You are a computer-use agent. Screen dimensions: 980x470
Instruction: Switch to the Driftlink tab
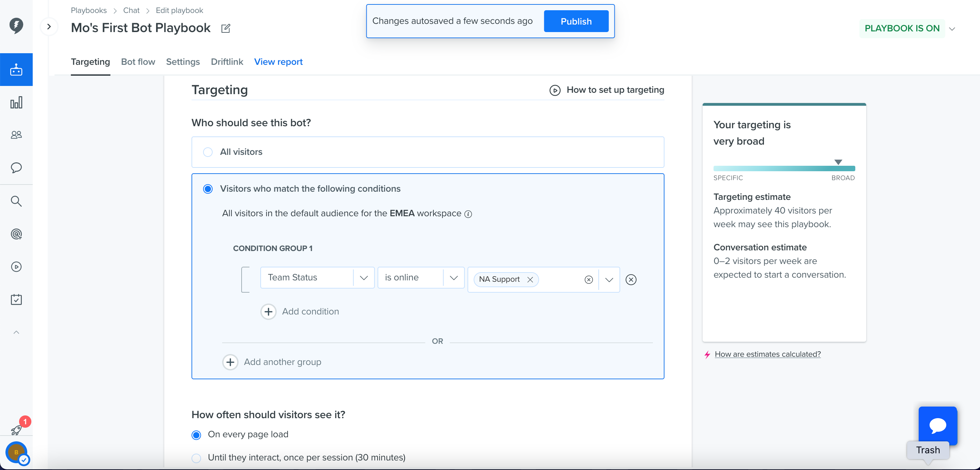[x=227, y=62]
